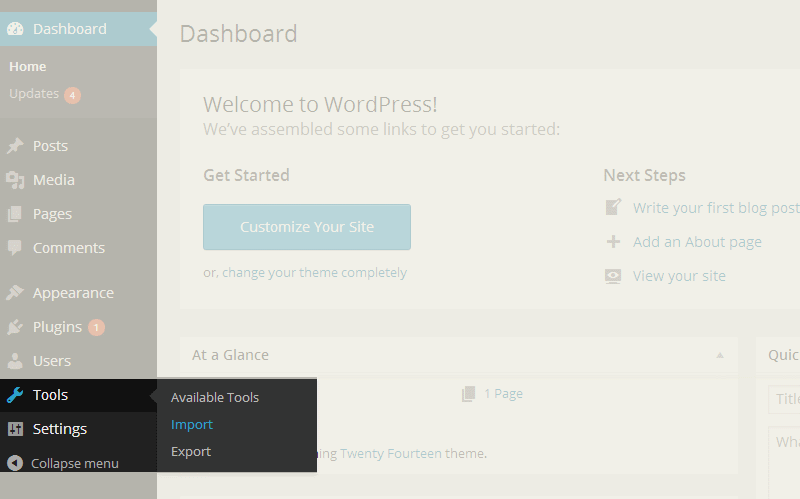Click the Users person icon

(x=15, y=361)
